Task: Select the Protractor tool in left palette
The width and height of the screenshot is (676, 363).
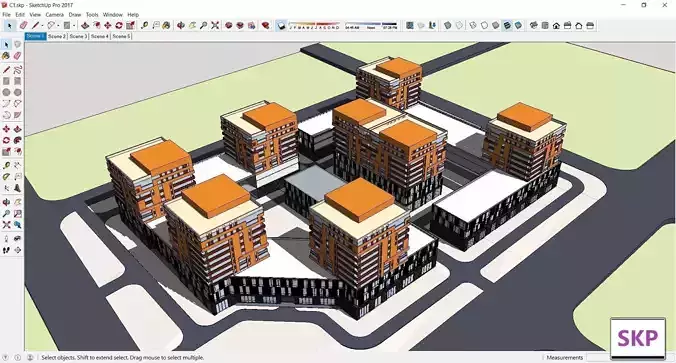Action: click(6, 177)
